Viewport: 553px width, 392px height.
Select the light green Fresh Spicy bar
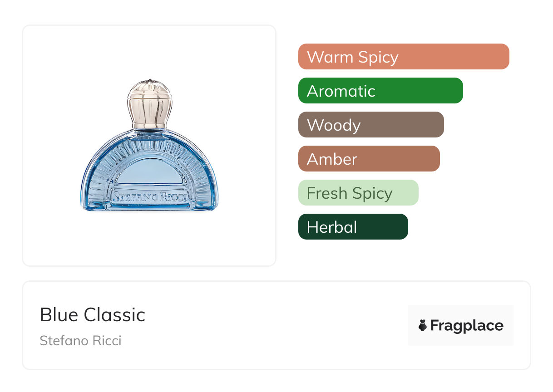pyautogui.click(x=358, y=193)
